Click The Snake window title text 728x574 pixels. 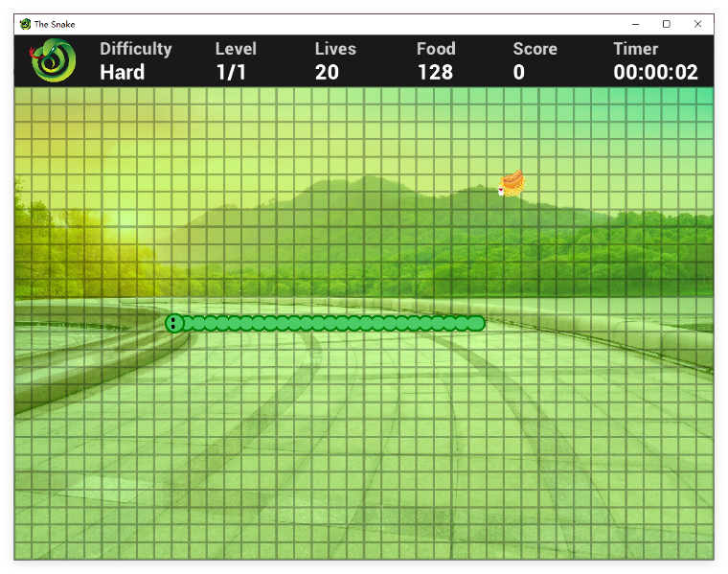[55, 24]
